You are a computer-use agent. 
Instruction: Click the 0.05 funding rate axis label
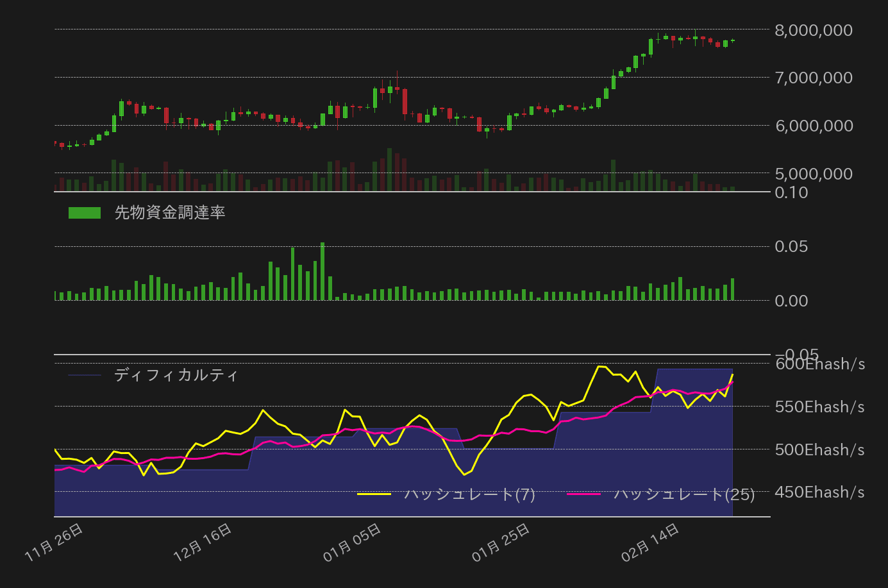791,247
